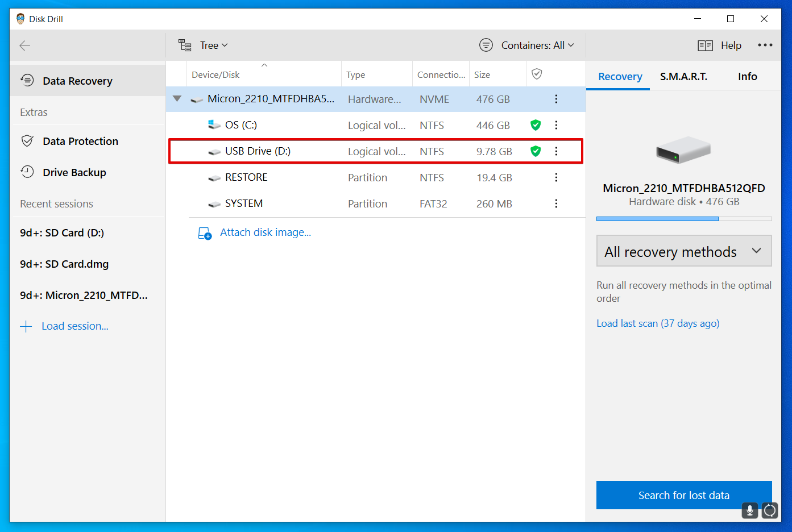Viewport: 792px width, 532px height.
Task: Click Load session... link
Action: (75, 326)
